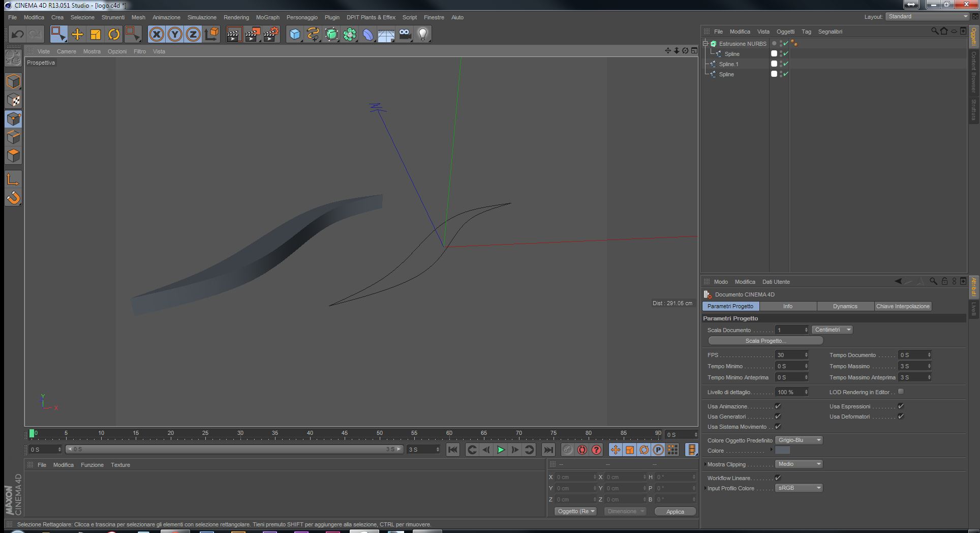Enable LOD Rendering in Editor checkbox

click(x=901, y=392)
